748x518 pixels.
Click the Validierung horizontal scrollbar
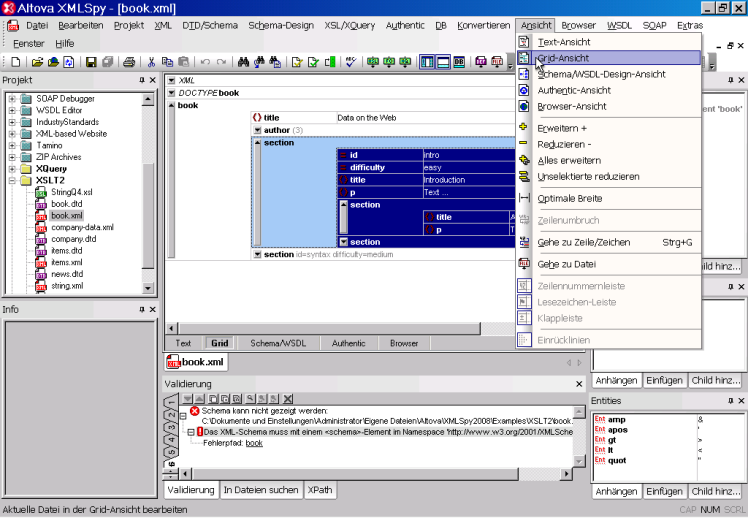[x=375, y=474]
